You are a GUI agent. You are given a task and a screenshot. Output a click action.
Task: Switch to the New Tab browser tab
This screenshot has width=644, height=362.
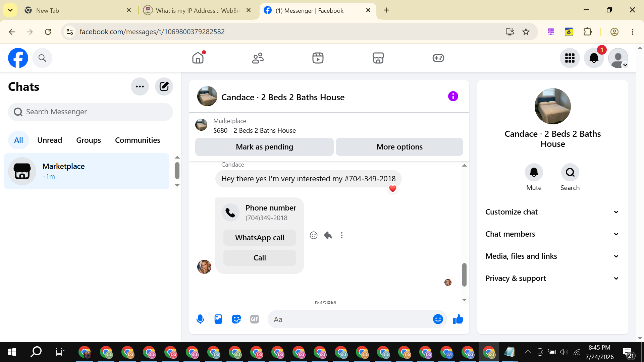[78, 10]
